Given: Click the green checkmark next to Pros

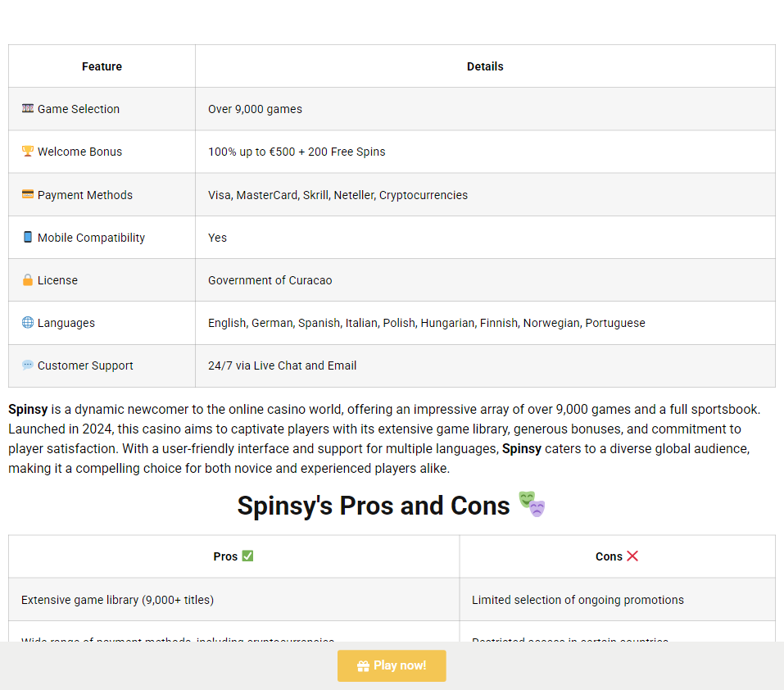Looking at the screenshot, I should 247,556.
